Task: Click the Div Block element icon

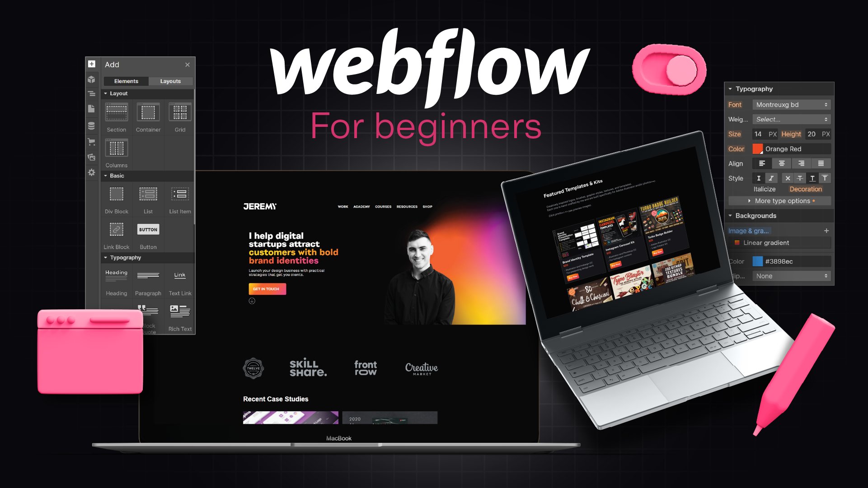Action: [x=116, y=194]
